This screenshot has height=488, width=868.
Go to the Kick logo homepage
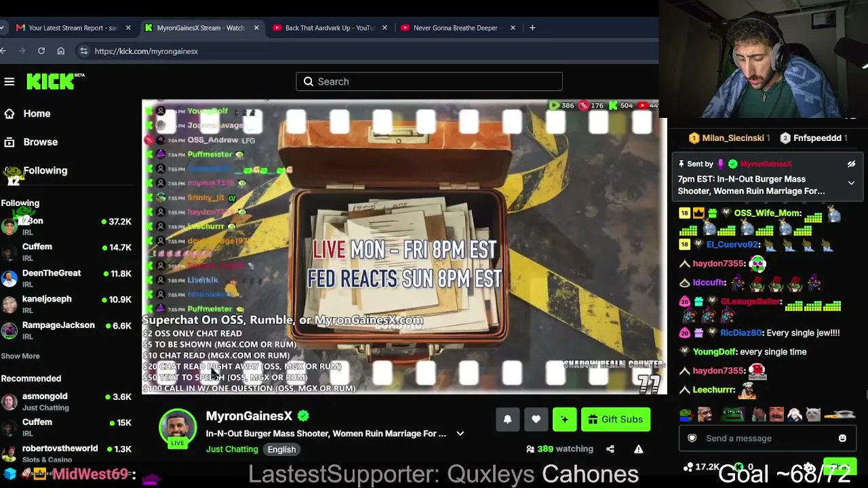point(55,81)
